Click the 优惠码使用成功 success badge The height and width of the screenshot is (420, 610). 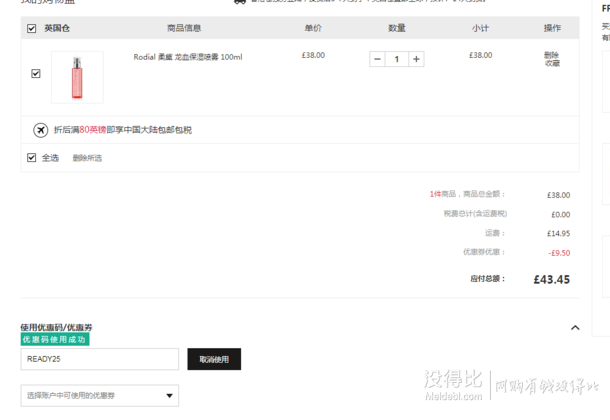pos(55,340)
